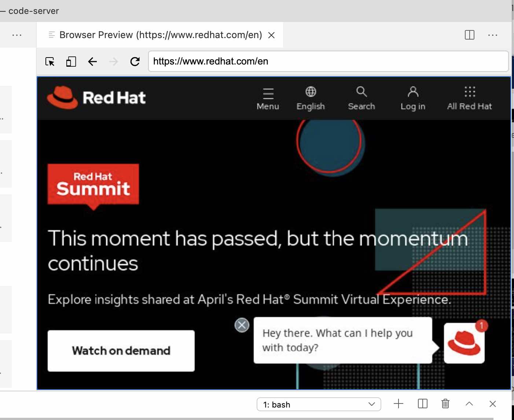This screenshot has width=514, height=420.
Task: Open the editor more actions menu
Action: tap(493, 35)
